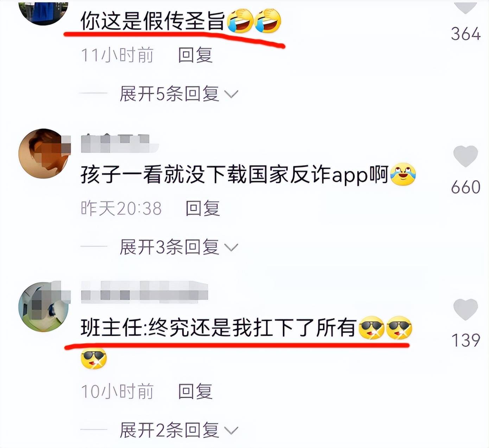Viewport: 489px width, 448px height.
Task: Open the avatar of the 反诈app commenter
Action: 44,153
